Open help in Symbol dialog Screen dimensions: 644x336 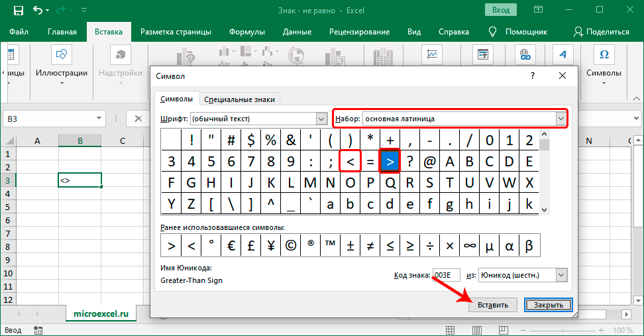tap(532, 76)
